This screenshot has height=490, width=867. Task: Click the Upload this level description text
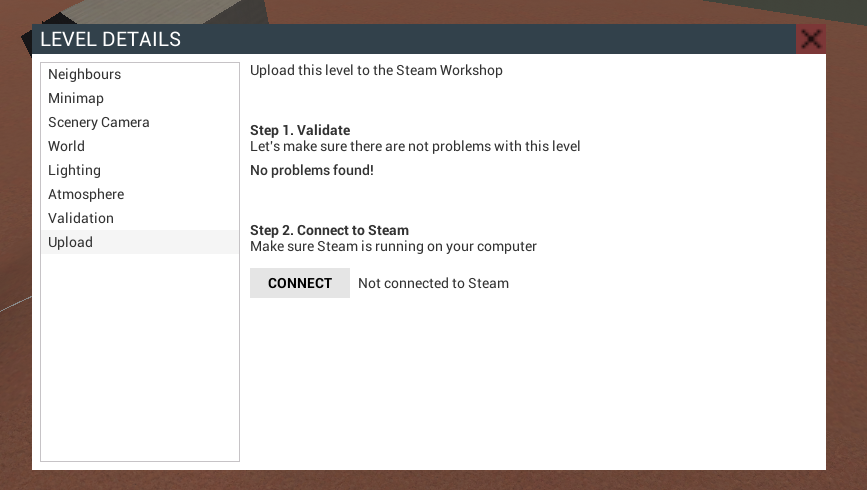tap(376, 70)
